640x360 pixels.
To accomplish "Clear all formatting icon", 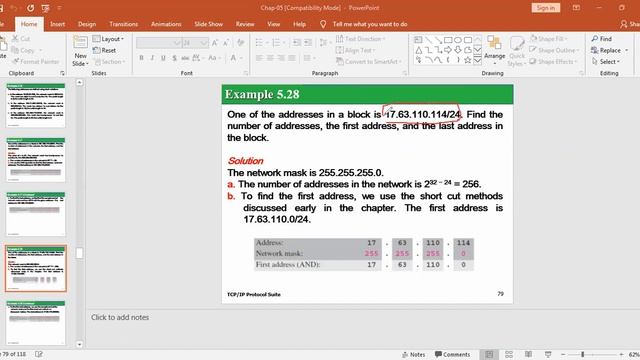I will click(241, 42).
